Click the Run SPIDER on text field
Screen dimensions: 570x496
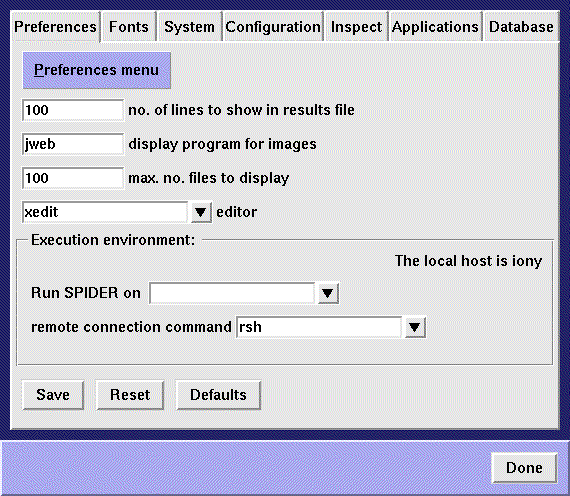pyautogui.click(x=232, y=293)
